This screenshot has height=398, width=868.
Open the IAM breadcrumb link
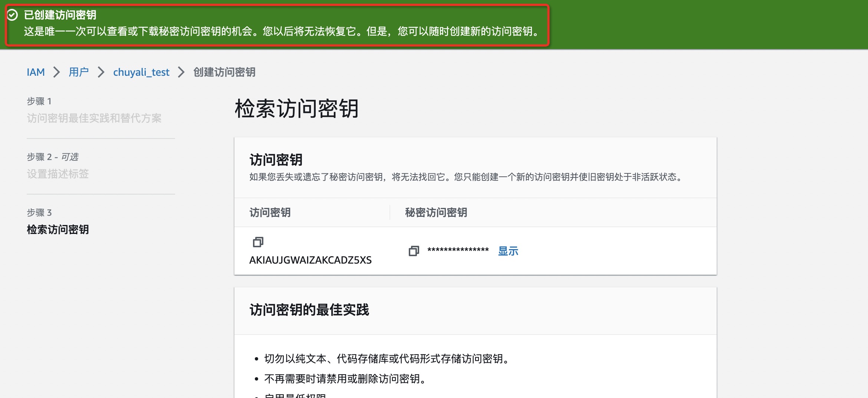[36, 72]
